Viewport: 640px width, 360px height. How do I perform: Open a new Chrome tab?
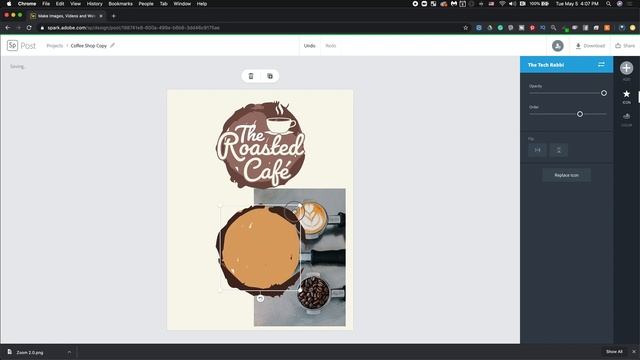pyautogui.click(x=114, y=16)
